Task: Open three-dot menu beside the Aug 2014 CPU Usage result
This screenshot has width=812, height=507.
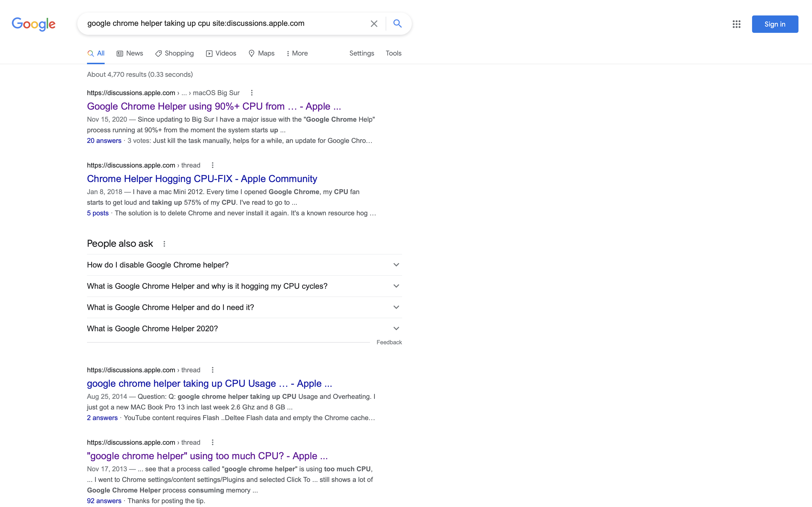Action: [x=212, y=370]
